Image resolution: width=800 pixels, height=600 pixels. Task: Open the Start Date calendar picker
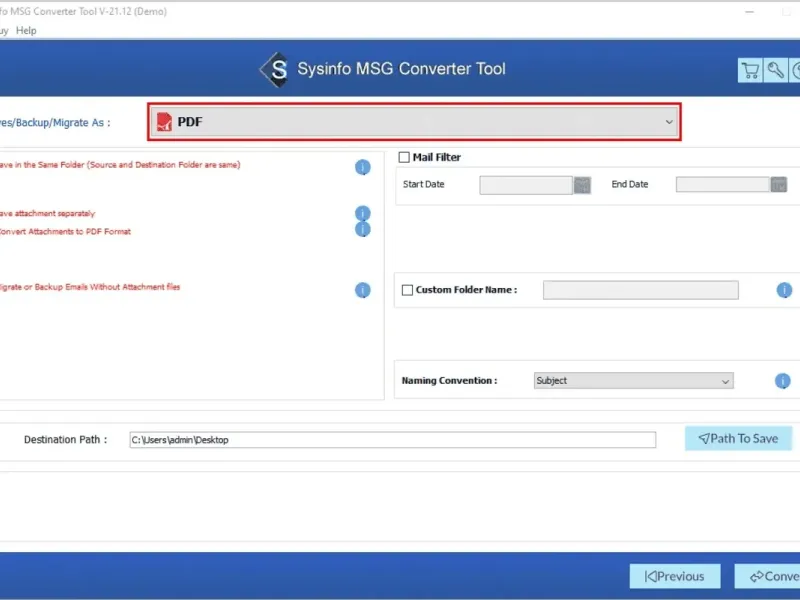tap(582, 185)
